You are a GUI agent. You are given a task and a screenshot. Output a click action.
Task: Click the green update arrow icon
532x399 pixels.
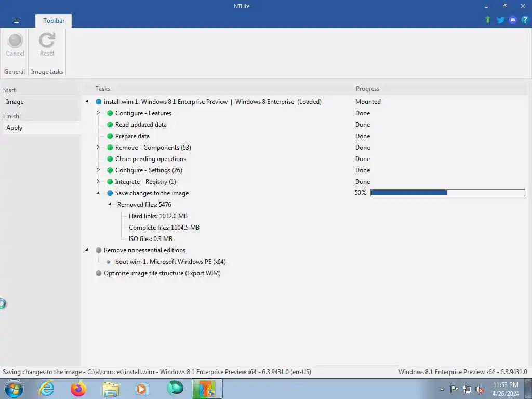[x=488, y=20]
